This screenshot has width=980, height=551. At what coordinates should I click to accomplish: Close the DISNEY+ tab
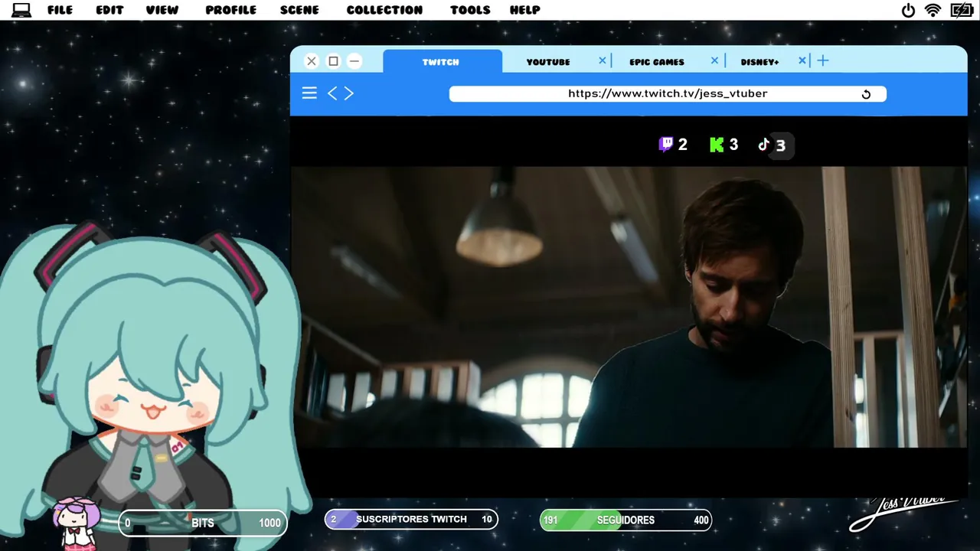[802, 60]
